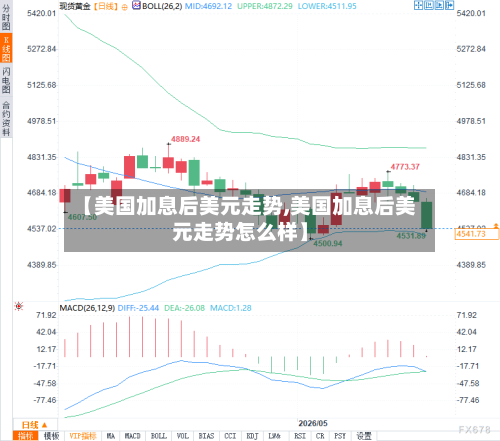This screenshot has width=500, height=441.
Task: Open 设置 in the indicator bar
Action: point(364,436)
